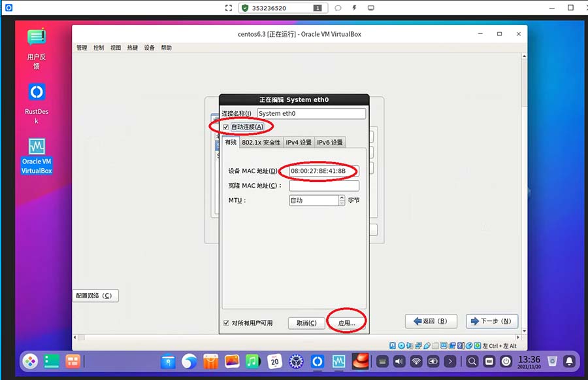This screenshot has height=380, width=588.
Task: Open the RustDesk chat bubble icon
Action: pos(338,8)
